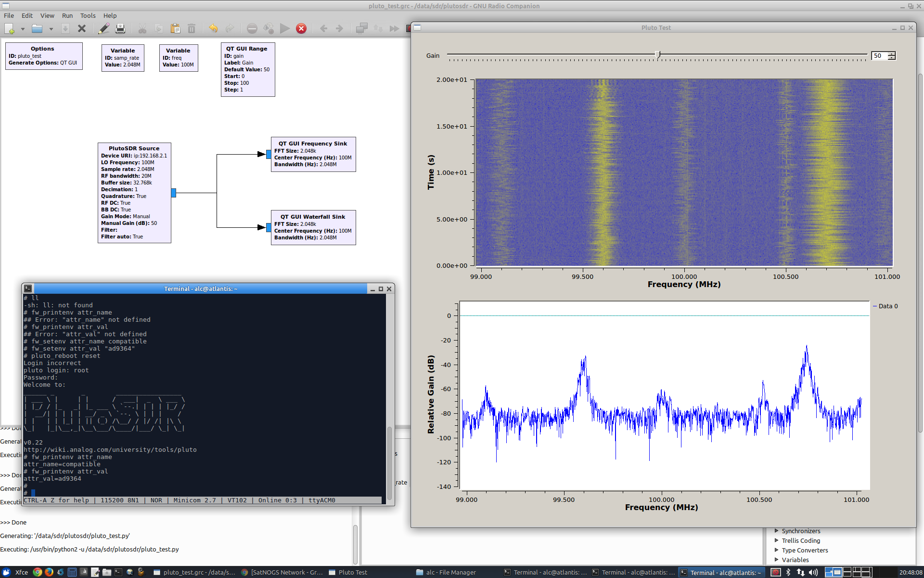Switch to SatNOGS Network taskbar window
Image resolution: width=924 pixels, height=578 pixels.
click(x=282, y=572)
